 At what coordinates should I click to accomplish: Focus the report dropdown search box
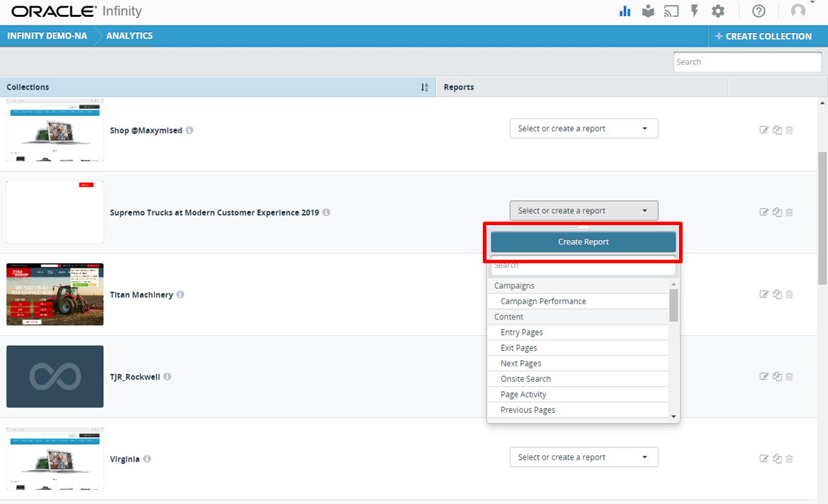click(x=583, y=265)
